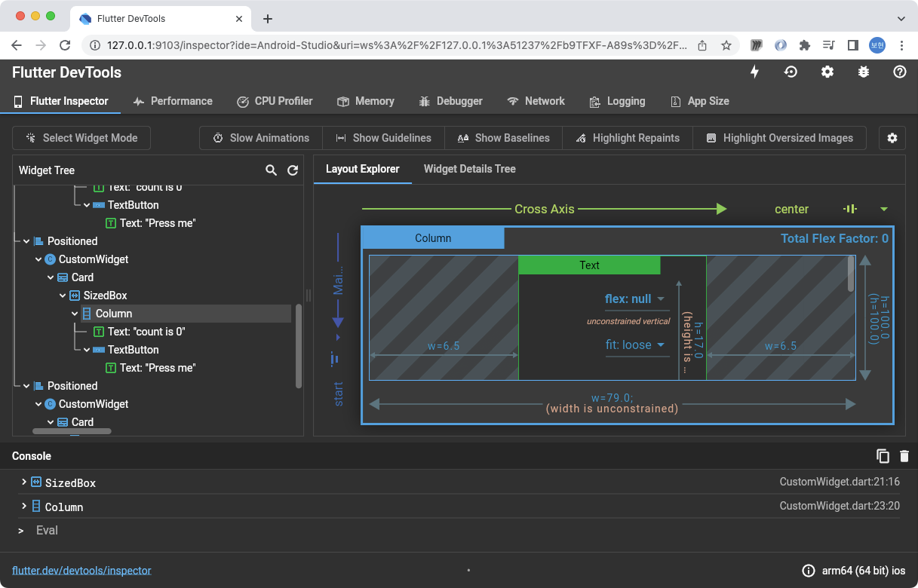Toggle Show Baselines
Viewport: 918px width, 588px height.
coord(503,138)
